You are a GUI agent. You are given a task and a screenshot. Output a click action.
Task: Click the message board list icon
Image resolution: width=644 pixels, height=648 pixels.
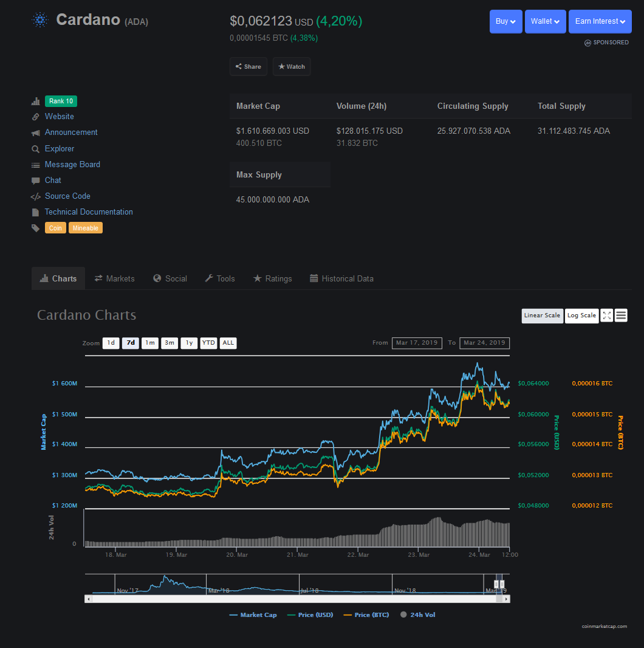click(35, 165)
